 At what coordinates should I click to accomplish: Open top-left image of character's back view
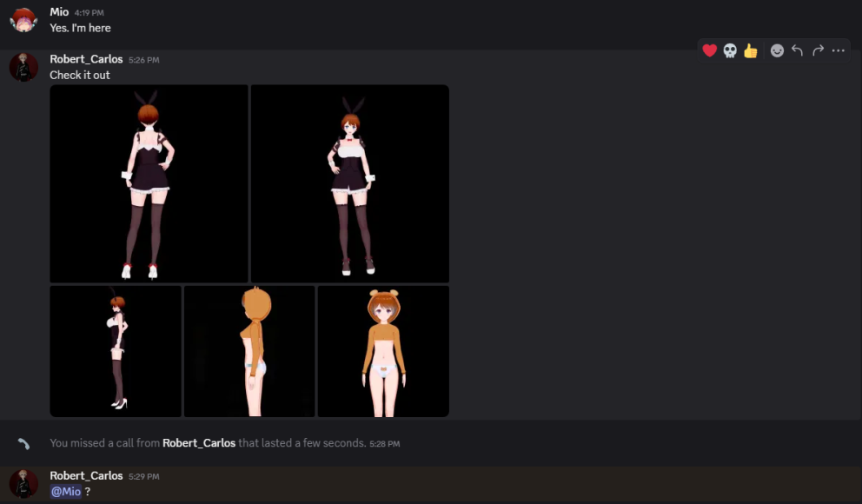(x=149, y=183)
